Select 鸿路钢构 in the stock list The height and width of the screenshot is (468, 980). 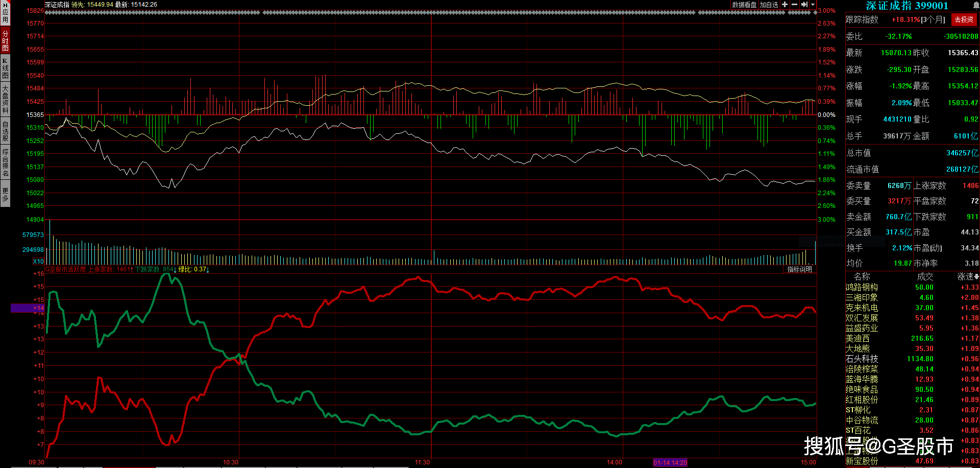click(x=862, y=287)
